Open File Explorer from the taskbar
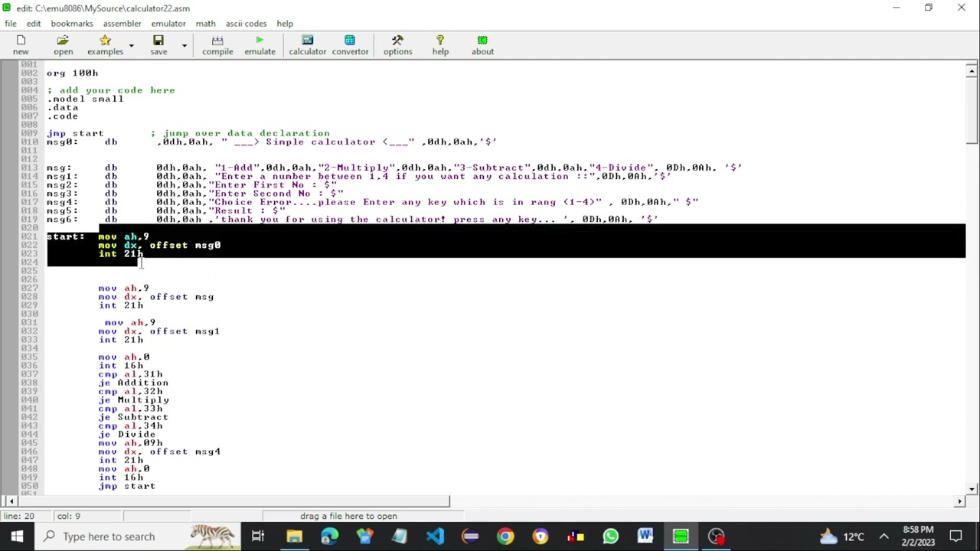 (295, 536)
